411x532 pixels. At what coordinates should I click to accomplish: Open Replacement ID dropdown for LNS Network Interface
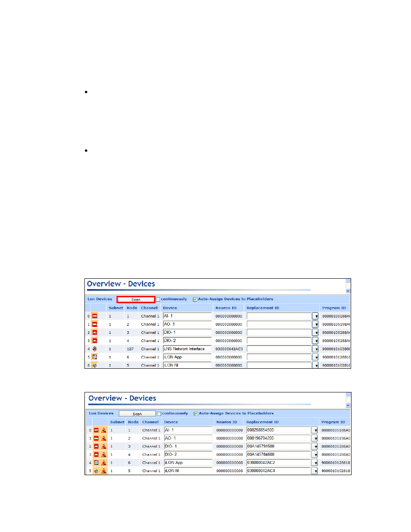pos(315,349)
